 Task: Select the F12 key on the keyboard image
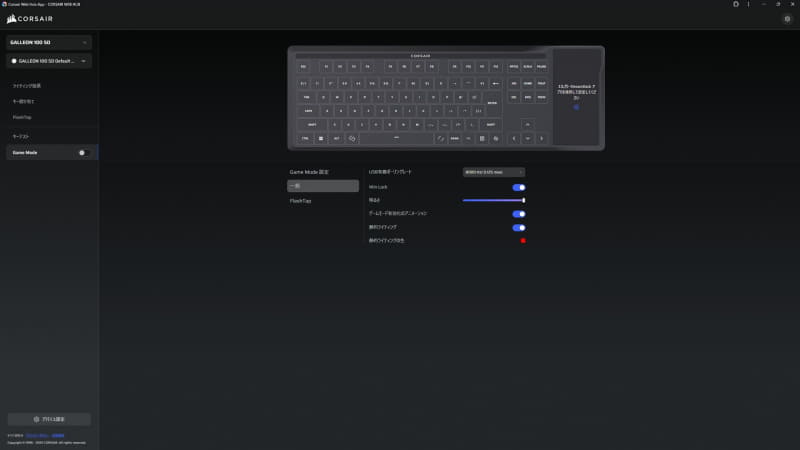coord(495,67)
